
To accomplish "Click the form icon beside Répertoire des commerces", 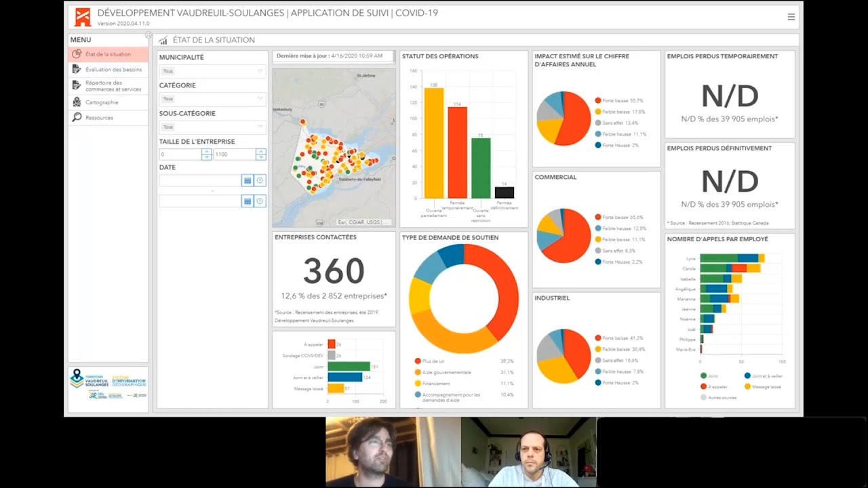I will coord(77,86).
